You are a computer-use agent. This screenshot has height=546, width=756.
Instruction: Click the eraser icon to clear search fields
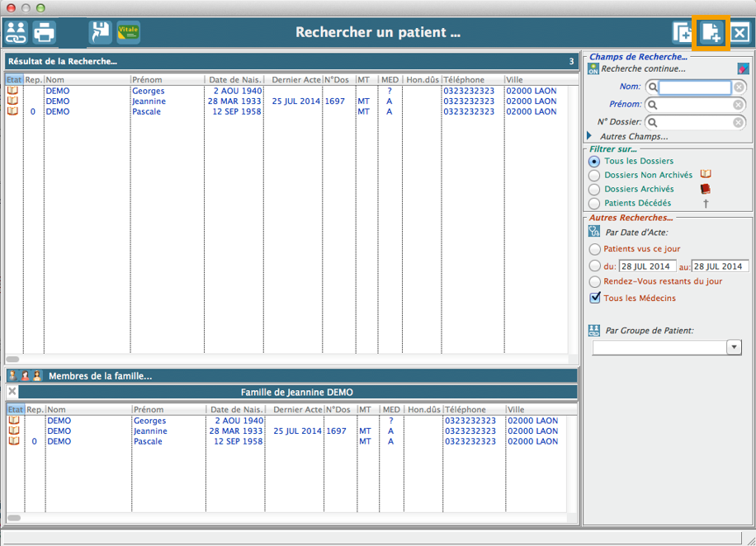coord(743,68)
